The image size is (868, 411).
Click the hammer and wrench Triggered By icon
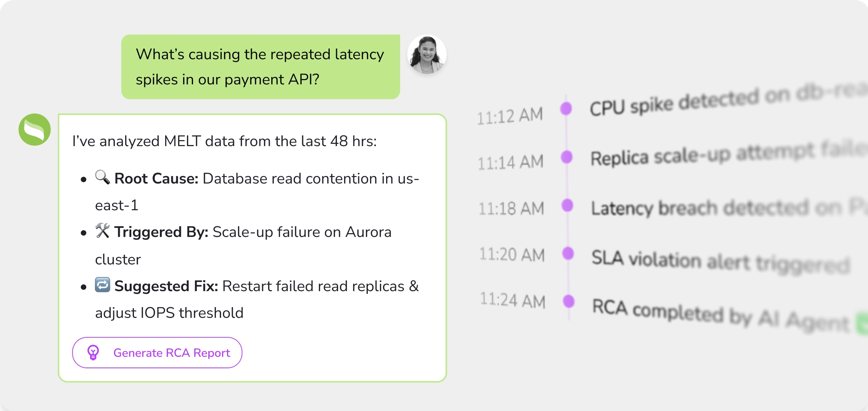102,231
